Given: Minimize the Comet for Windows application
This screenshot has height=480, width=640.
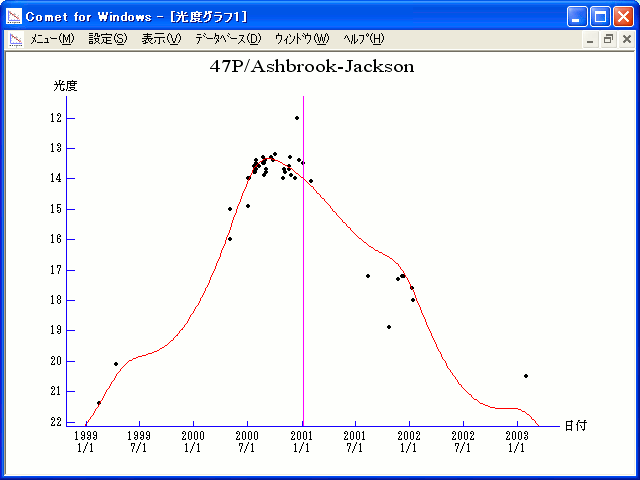Looking at the screenshot, I should click(x=577, y=16).
